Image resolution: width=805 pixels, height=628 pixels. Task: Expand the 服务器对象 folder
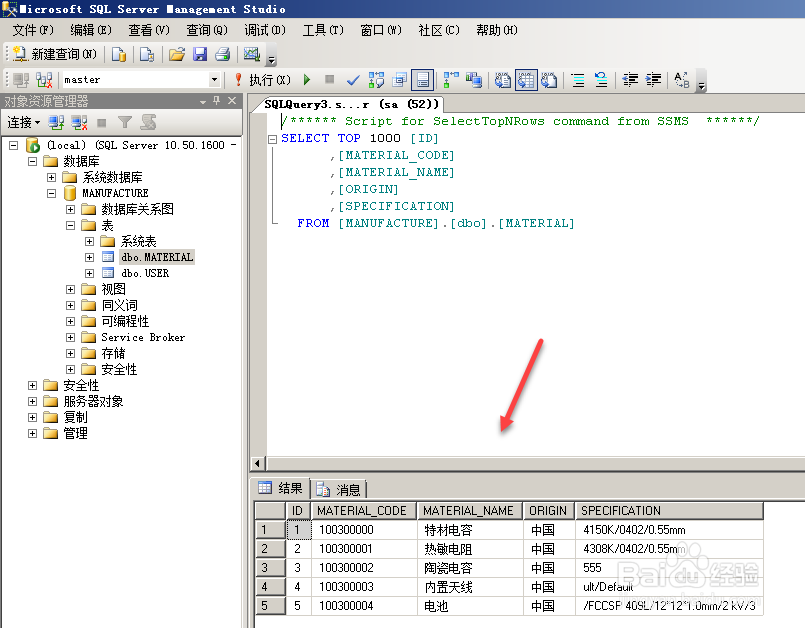32,401
